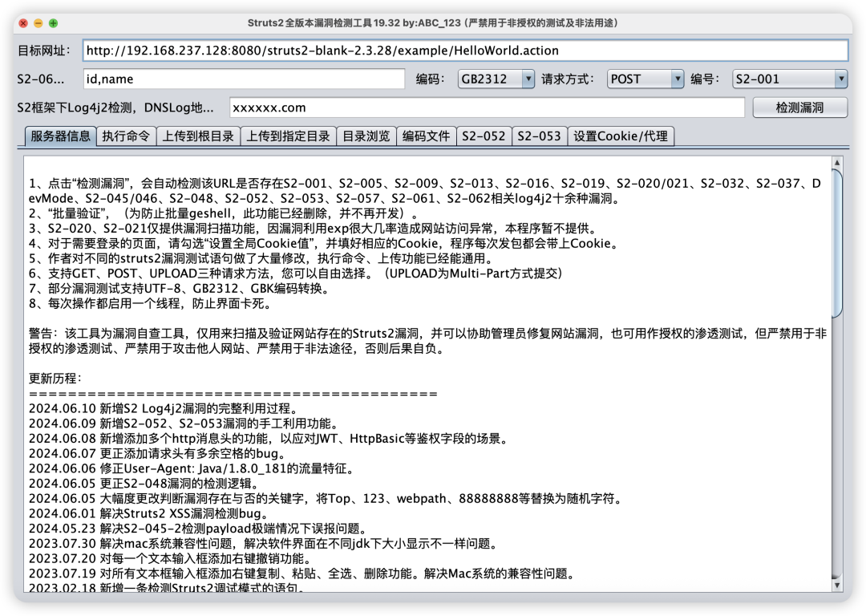Click the id,name parameter field
The width and height of the screenshot is (866, 616).
[x=244, y=79]
